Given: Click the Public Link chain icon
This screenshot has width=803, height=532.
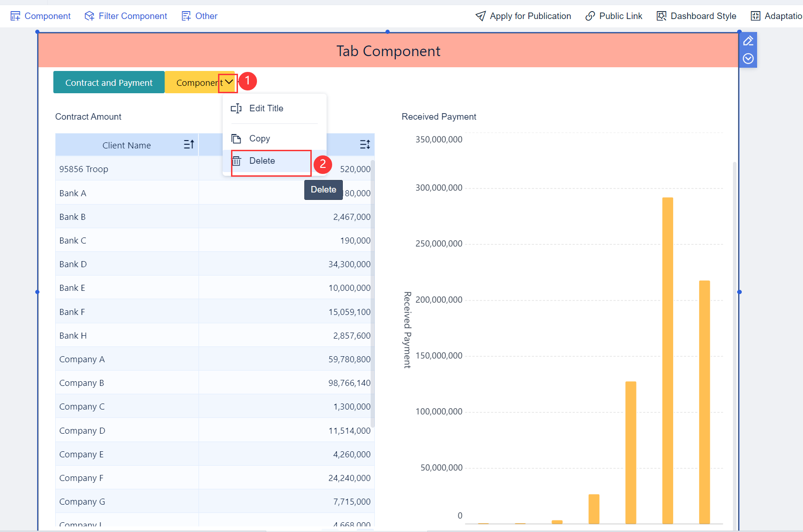Looking at the screenshot, I should [589, 15].
